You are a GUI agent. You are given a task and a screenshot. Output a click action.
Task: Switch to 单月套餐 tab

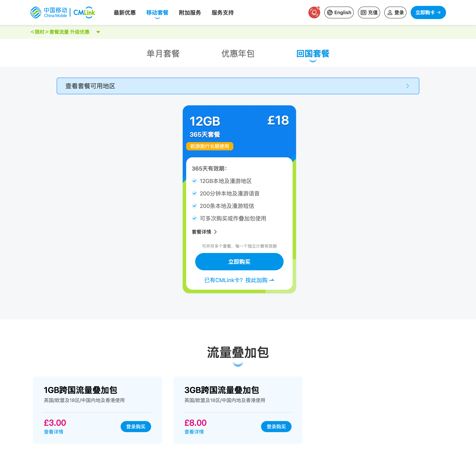coord(163,54)
